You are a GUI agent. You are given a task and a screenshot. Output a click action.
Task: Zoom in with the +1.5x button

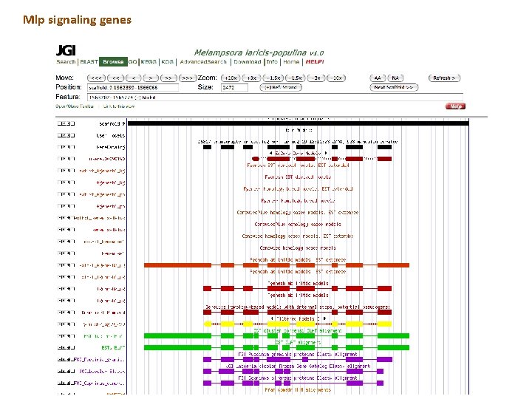click(x=273, y=78)
